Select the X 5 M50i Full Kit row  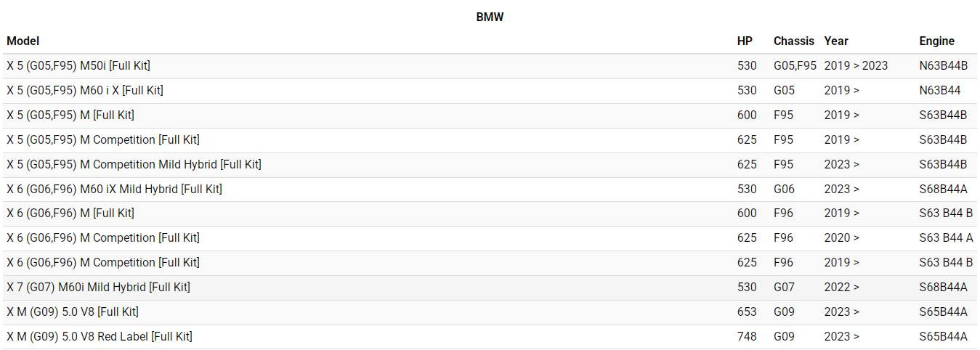78,66
